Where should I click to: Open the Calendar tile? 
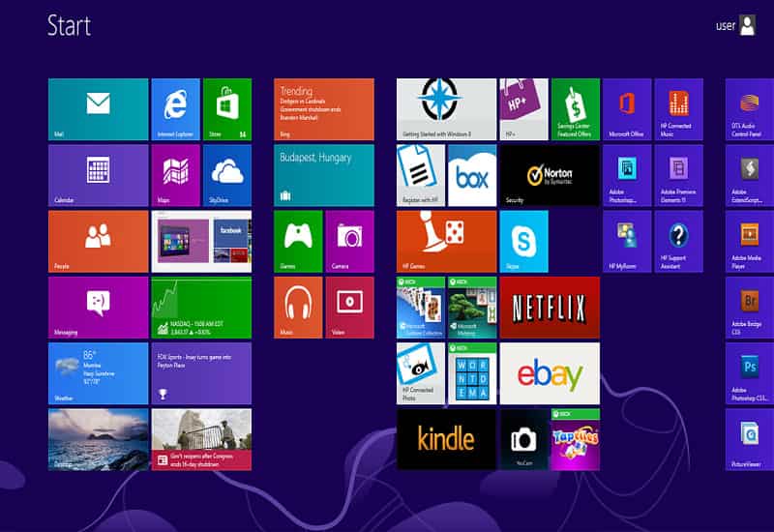click(x=99, y=175)
